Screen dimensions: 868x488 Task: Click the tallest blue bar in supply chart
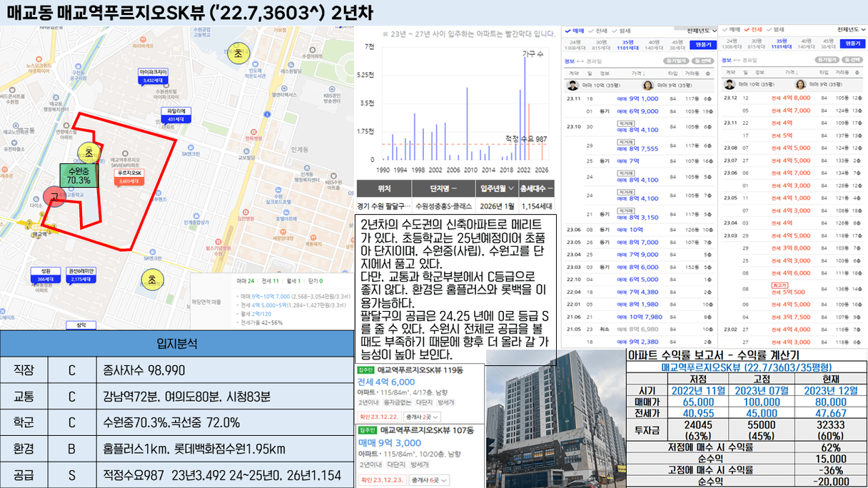tap(525, 107)
